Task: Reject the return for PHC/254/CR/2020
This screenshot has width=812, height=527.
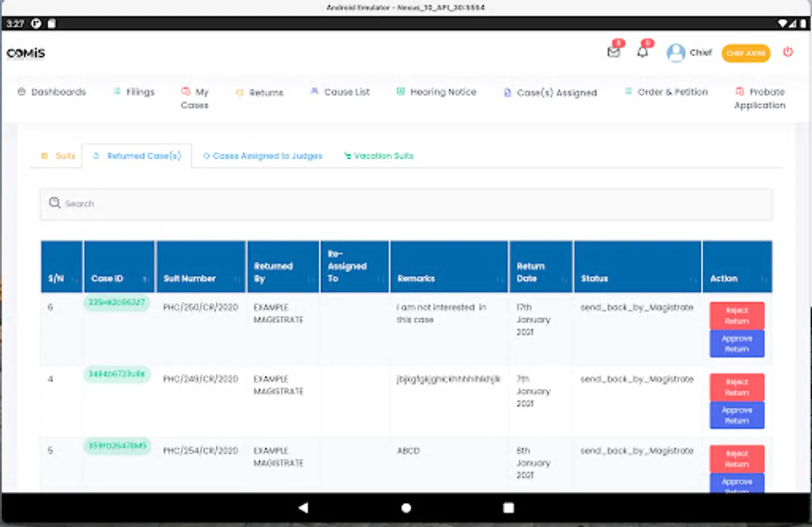Action: [x=737, y=458]
